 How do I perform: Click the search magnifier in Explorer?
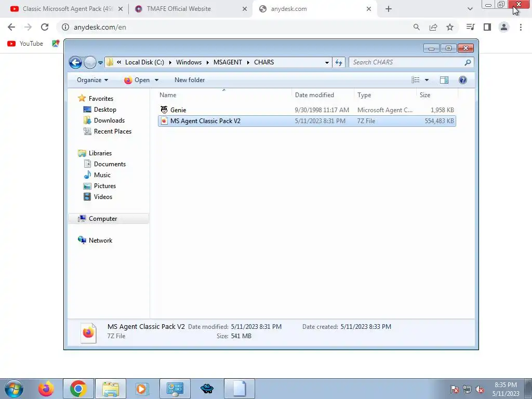[x=468, y=62]
